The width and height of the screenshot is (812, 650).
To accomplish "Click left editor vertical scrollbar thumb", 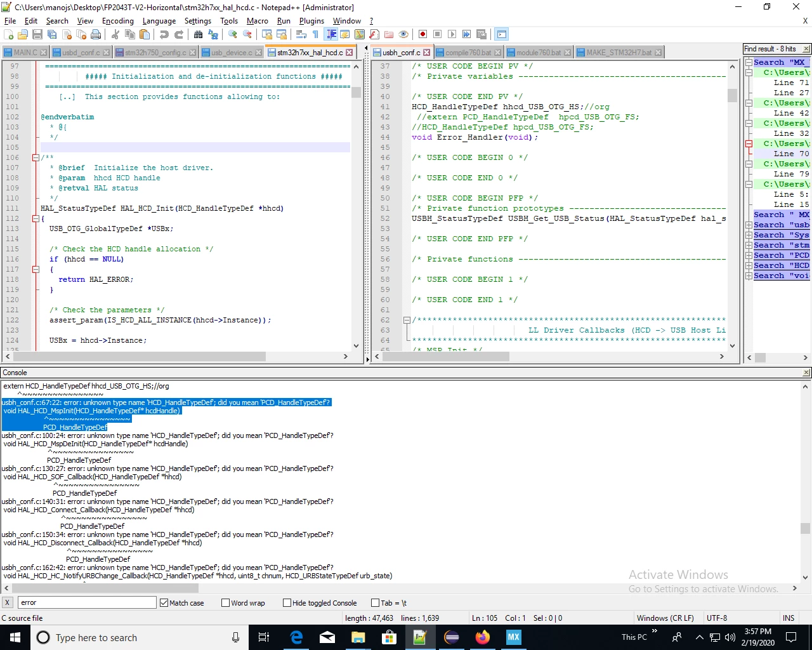I will (x=356, y=93).
